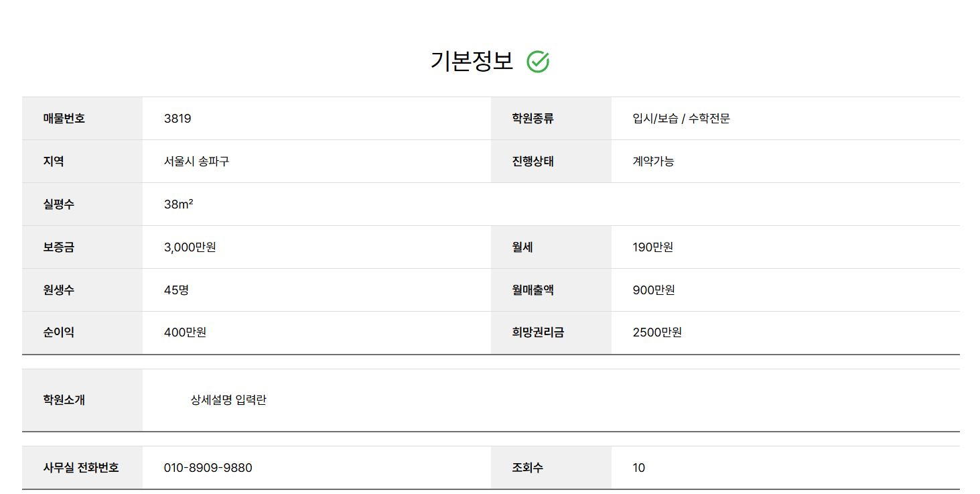This screenshot has width=980, height=494.
Task: Click the net profit value 400만원
Action: pyautogui.click(x=185, y=332)
